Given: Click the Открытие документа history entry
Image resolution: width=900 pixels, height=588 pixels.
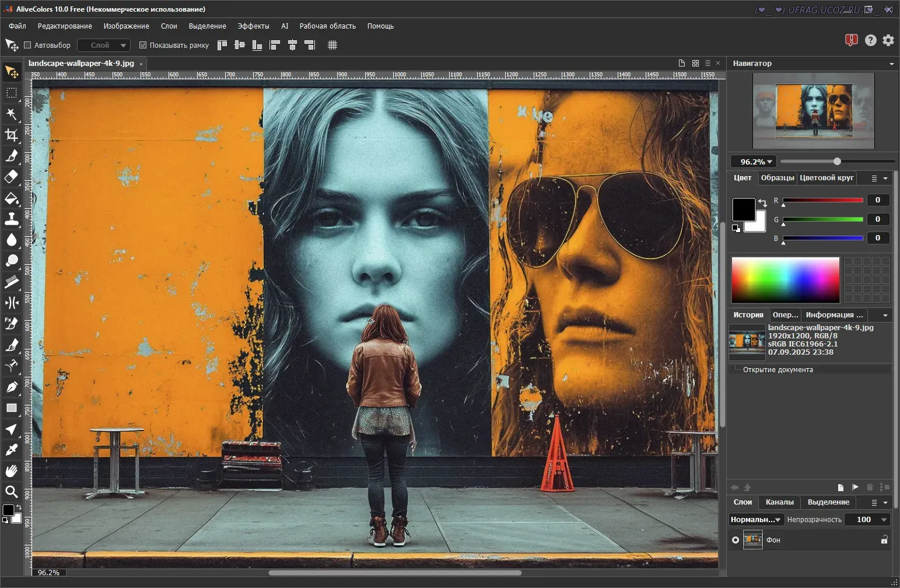Looking at the screenshot, I should pos(778,370).
